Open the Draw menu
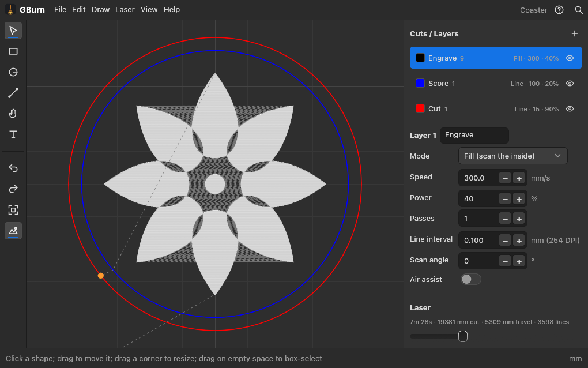 (100, 10)
